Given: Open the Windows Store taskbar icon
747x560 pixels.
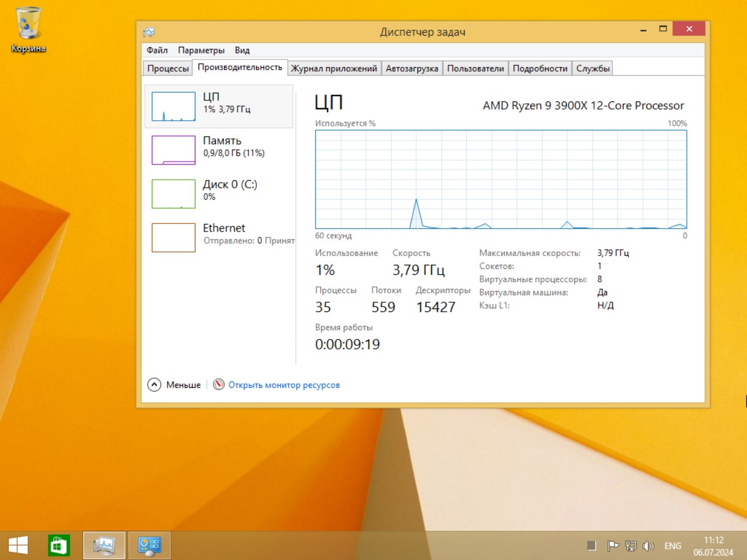Looking at the screenshot, I should pyautogui.click(x=58, y=545).
